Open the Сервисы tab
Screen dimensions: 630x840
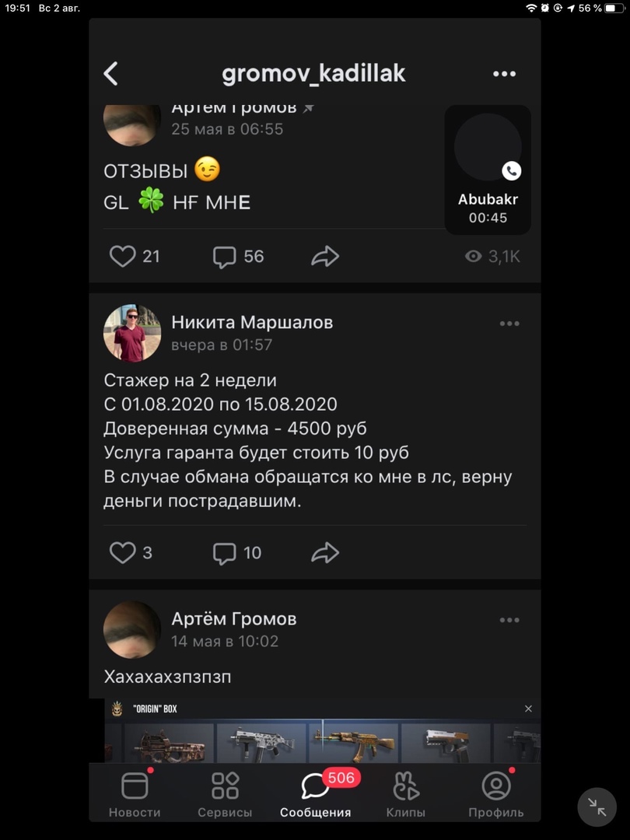[225, 793]
